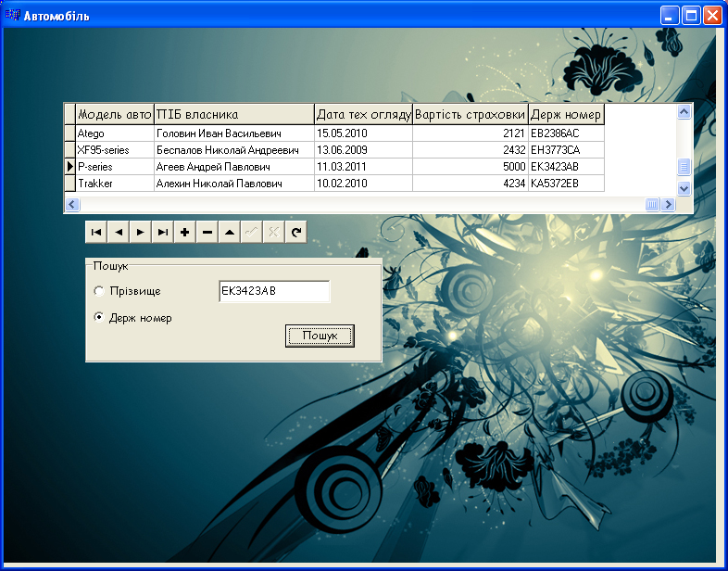
Task: Click the grid vertical scrollbar thumb
Action: pyautogui.click(x=684, y=167)
